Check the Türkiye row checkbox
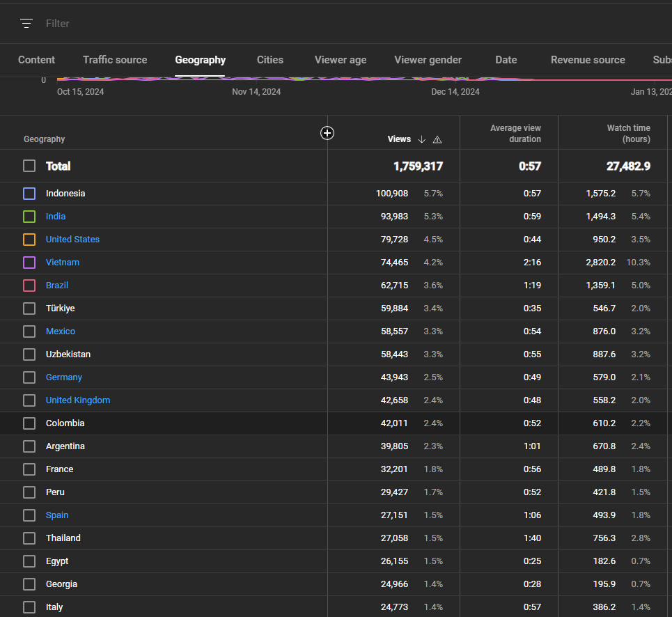 pos(29,308)
